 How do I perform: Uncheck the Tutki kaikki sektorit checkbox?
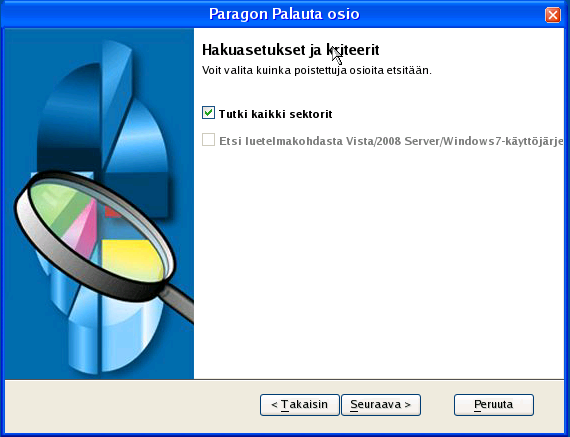click(x=208, y=113)
